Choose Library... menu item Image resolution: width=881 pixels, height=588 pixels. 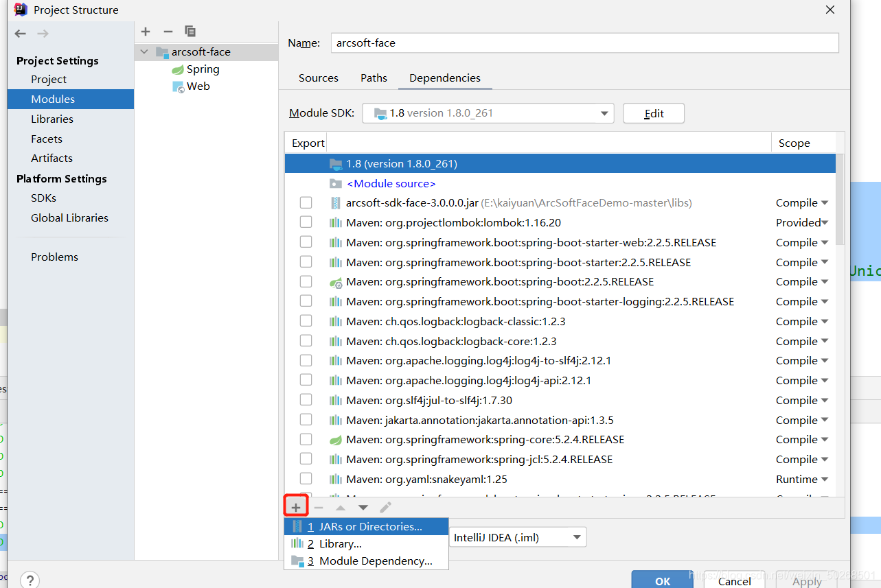point(367,544)
